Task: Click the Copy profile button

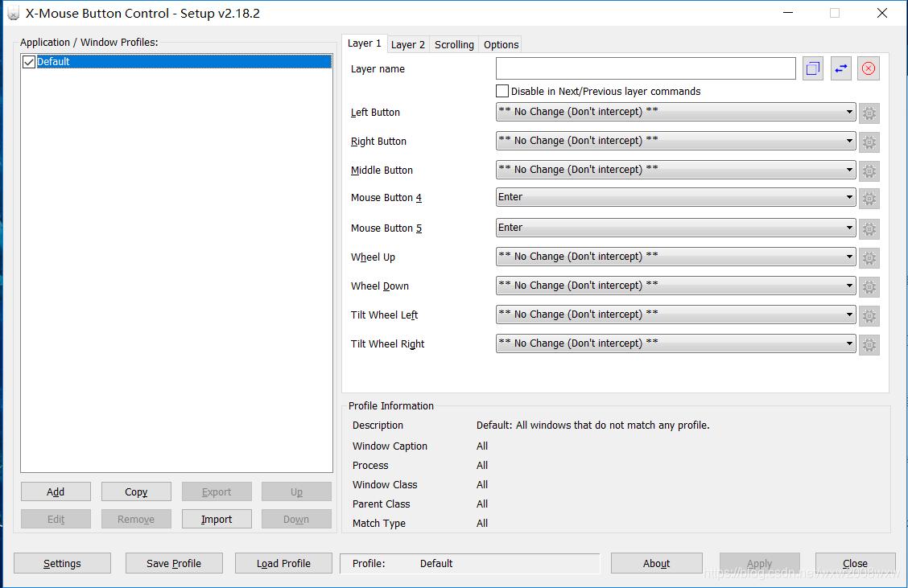Action: click(x=136, y=492)
